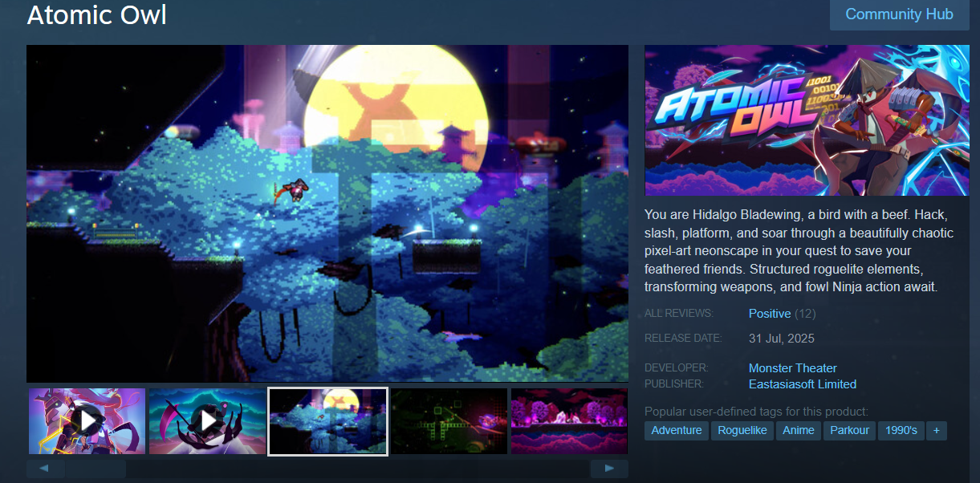Select the pink neon forest screenshot thumbnail
This screenshot has width=980, height=483.
coord(569,421)
